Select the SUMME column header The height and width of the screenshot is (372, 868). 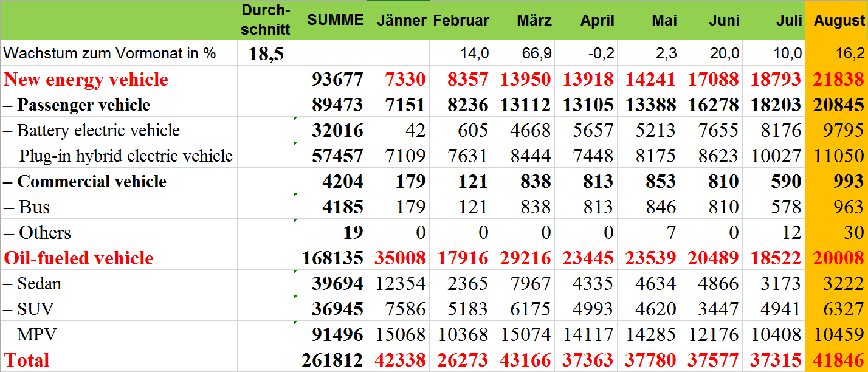336,20
